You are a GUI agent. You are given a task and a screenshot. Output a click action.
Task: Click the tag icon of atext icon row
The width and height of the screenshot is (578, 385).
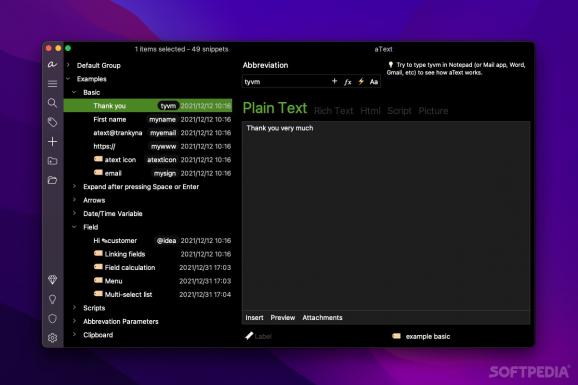coord(98,159)
